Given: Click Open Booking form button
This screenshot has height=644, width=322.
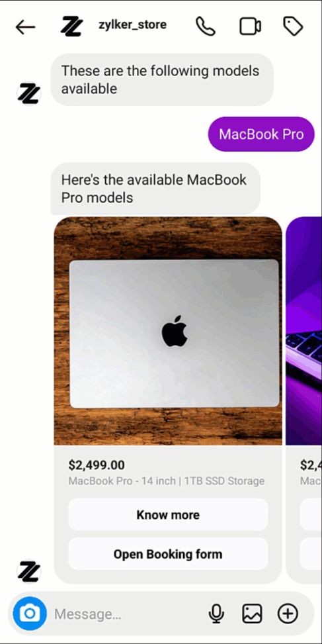Looking at the screenshot, I should click(x=168, y=554).
